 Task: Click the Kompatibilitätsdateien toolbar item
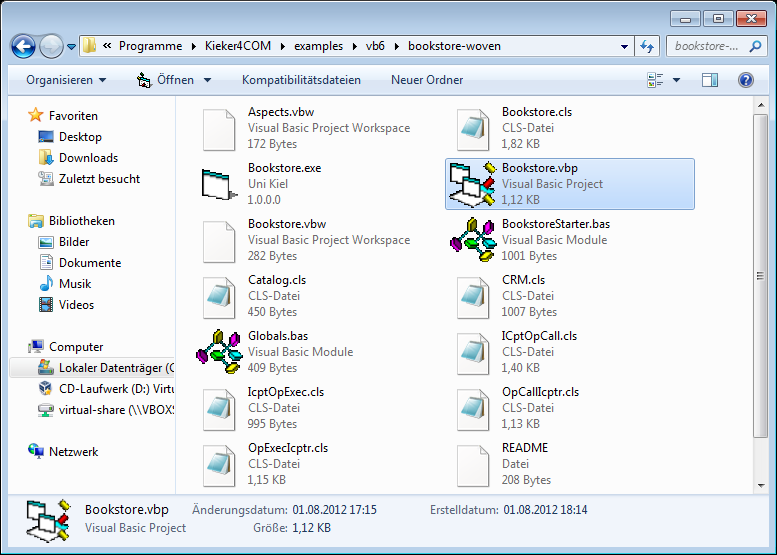301,80
